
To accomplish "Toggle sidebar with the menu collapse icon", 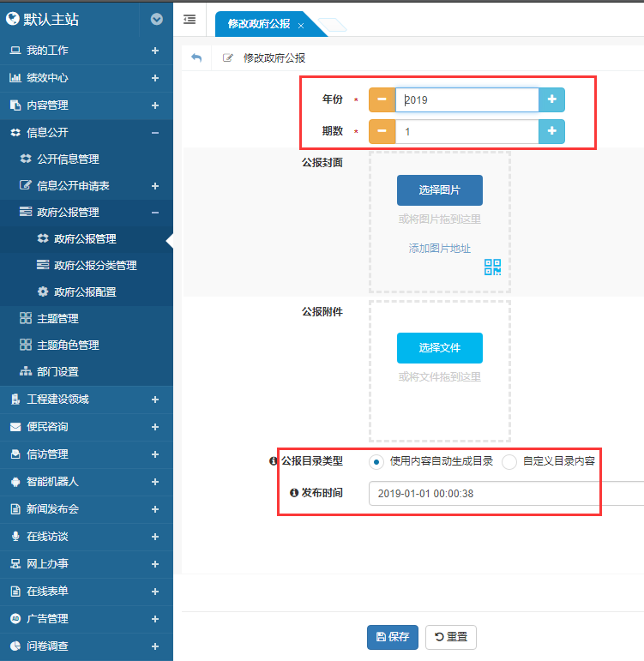I will [190, 19].
